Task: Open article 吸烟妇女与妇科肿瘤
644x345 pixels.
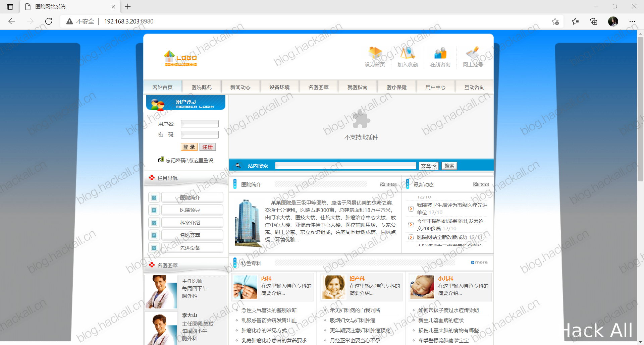Action: click(x=353, y=320)
